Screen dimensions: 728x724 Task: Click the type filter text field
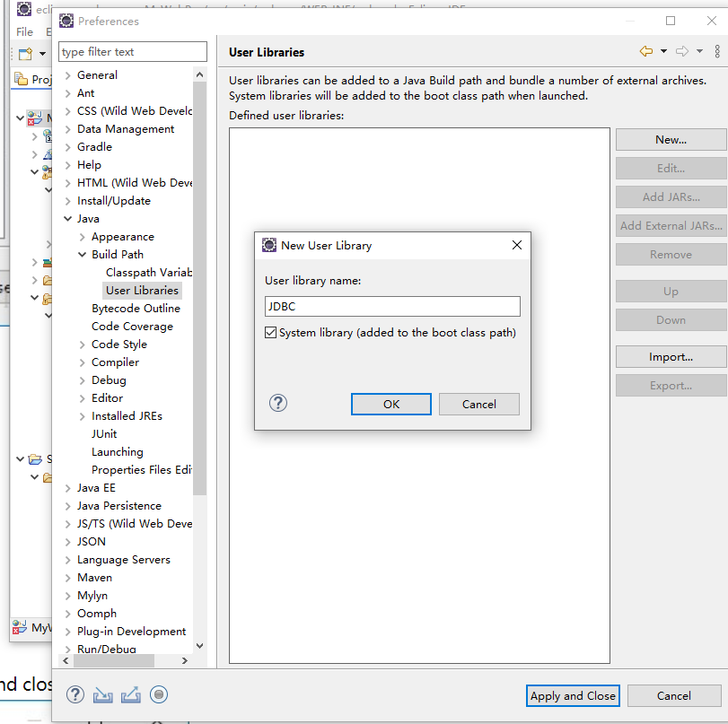(133, 51)
